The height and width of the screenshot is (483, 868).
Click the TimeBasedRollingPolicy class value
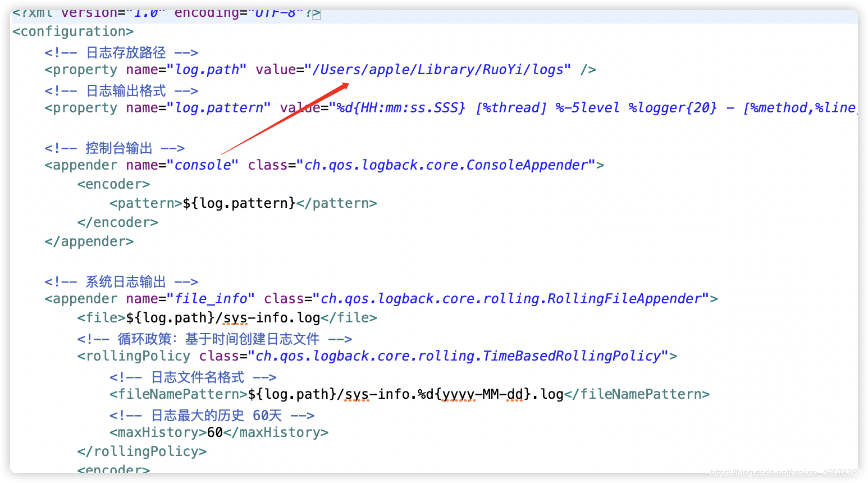pyautogui.click(x=458, y=356)
